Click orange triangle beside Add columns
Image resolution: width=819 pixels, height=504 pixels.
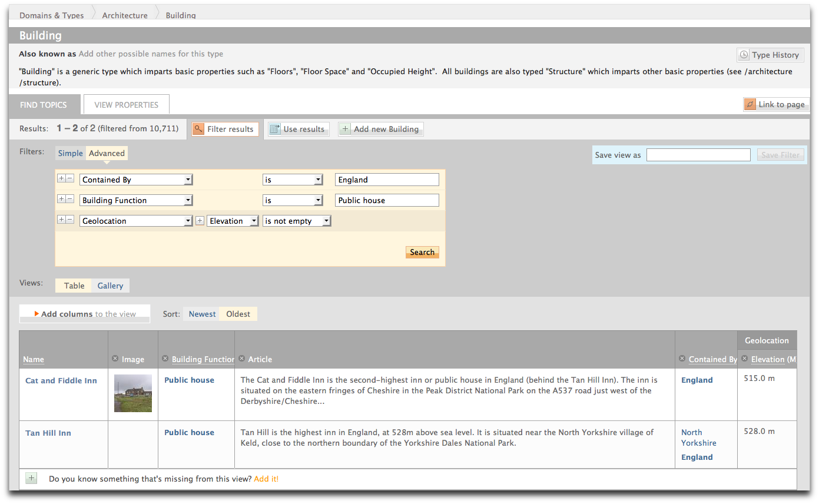[x=37, y=314]
